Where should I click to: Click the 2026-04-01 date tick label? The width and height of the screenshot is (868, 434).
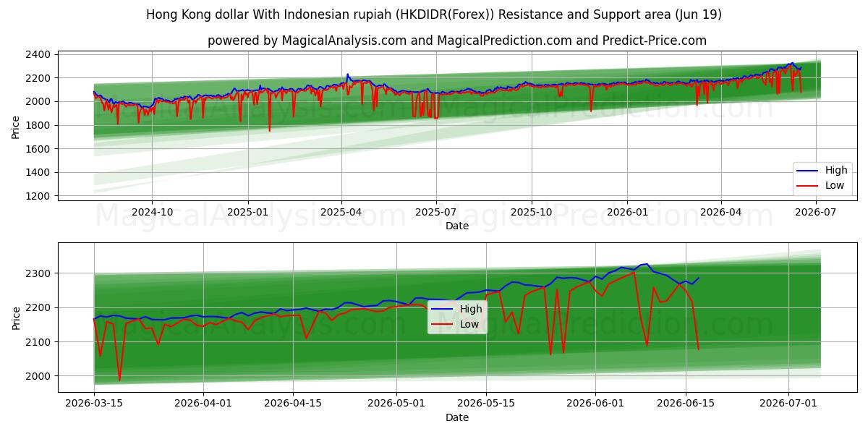(x=203, y=404)
